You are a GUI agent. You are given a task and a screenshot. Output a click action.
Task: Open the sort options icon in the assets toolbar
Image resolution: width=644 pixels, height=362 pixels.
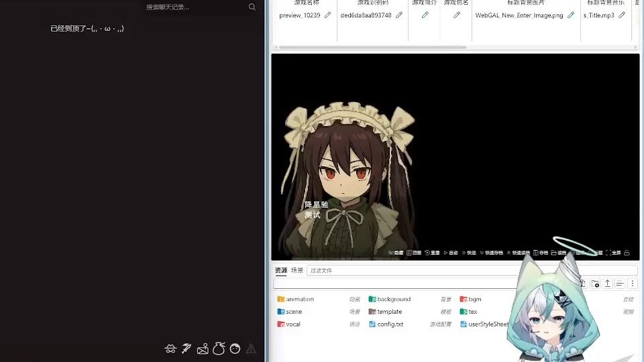coord(620,284)
